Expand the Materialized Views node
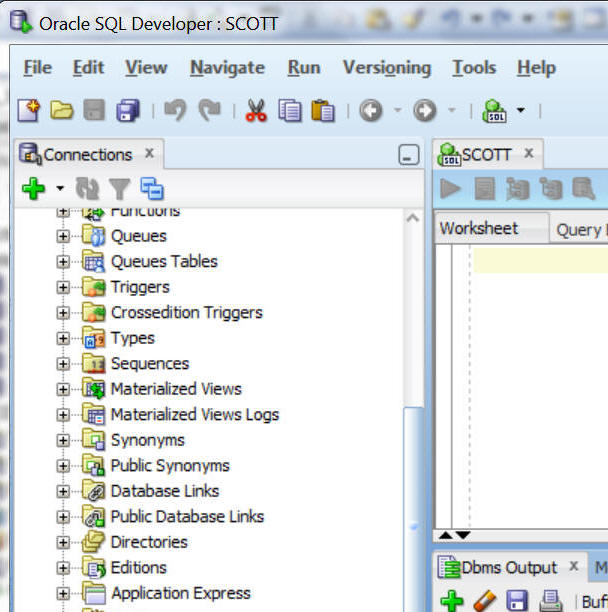The image size is (608, 612). tap(64, 389)
